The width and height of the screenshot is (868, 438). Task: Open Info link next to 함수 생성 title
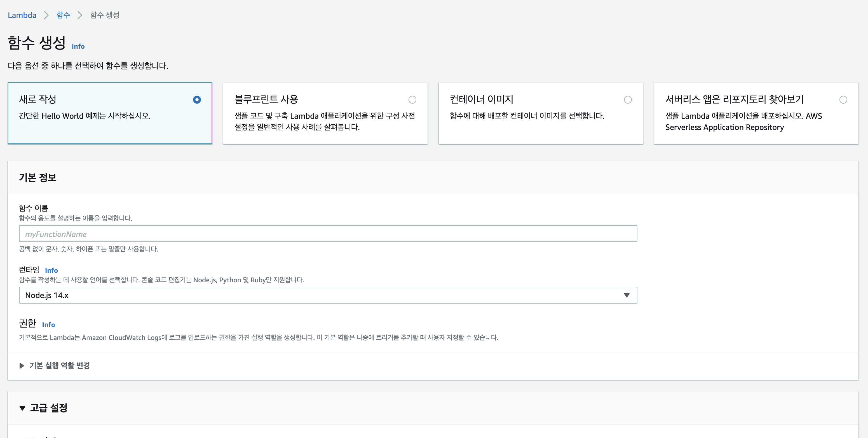click(x=78, y=46)
